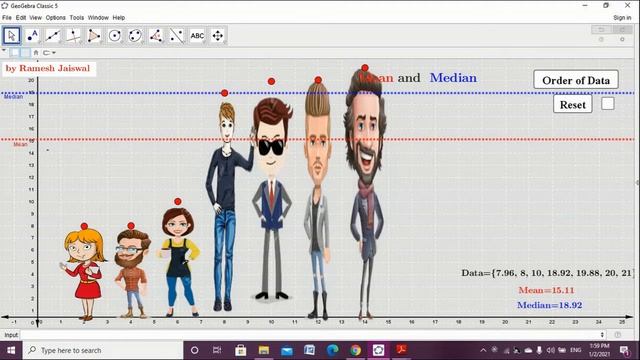Expand the hidden system tray icons

pyautogui.click(x=483, y=350)
